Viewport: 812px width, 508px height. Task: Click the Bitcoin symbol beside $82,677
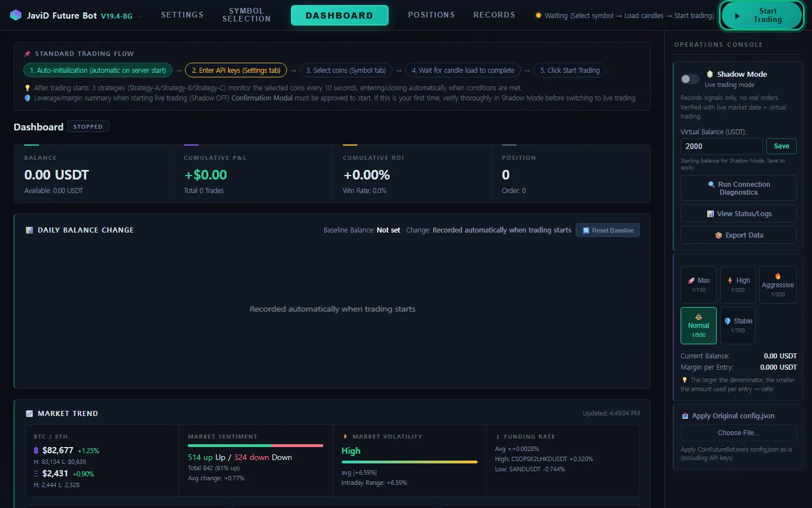(36, 450)
